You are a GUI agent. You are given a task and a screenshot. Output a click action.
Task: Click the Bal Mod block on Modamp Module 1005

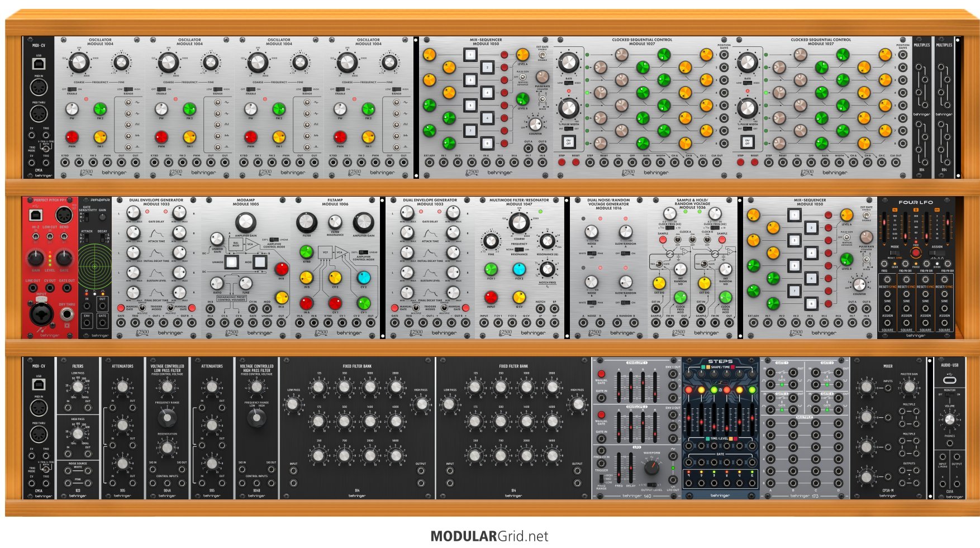pos(236,244)
